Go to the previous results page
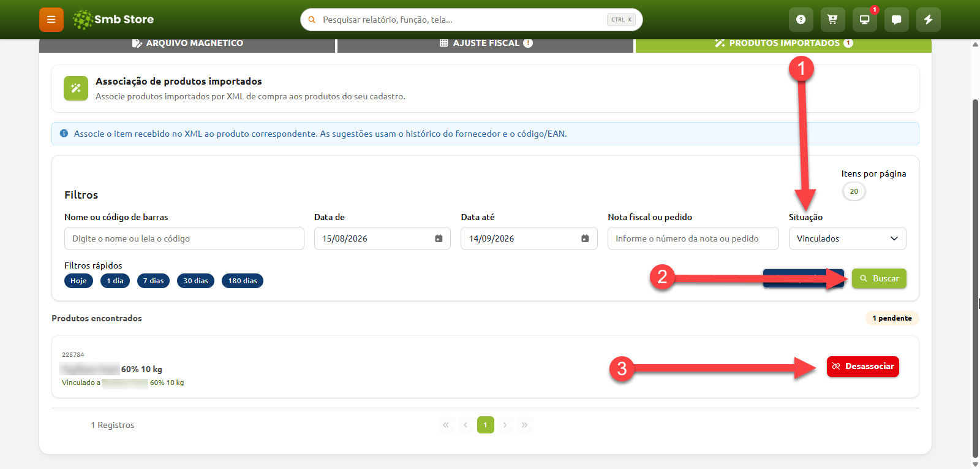Screen dimensions: 980x469 pyautogui.click(x=466, y=425)
